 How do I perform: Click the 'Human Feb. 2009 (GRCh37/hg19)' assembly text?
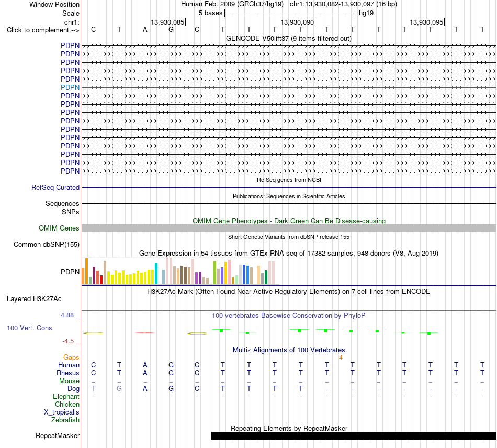click(x=232, y=4)
